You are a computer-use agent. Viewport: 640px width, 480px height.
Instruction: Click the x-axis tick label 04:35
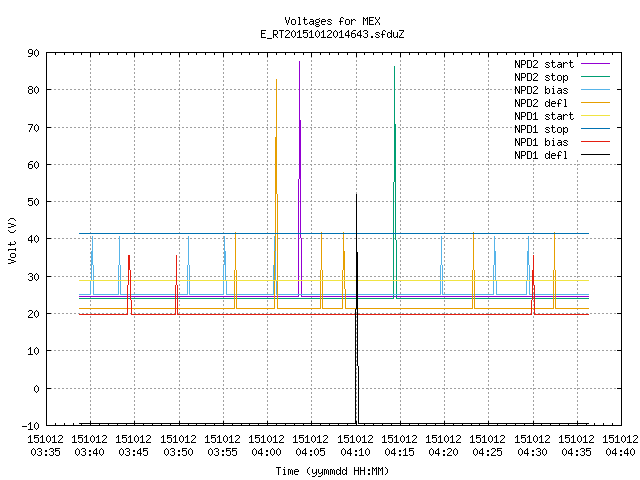coord(576,452)
